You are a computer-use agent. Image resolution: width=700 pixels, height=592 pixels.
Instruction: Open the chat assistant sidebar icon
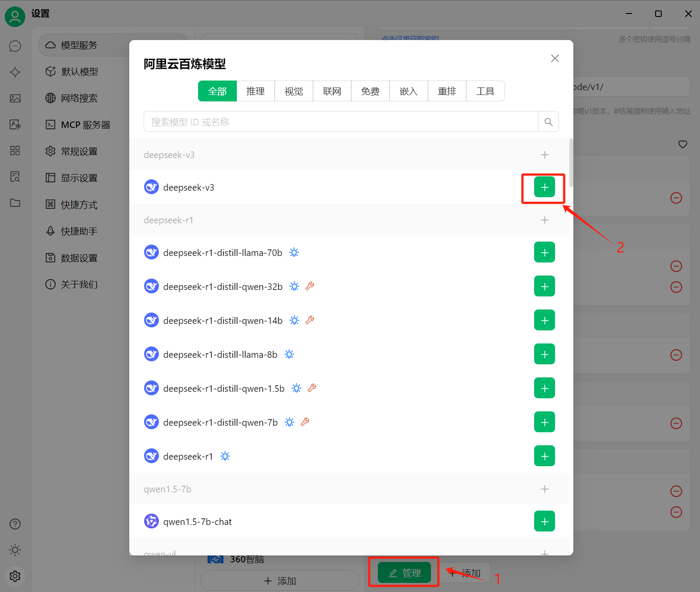[15, 46]
